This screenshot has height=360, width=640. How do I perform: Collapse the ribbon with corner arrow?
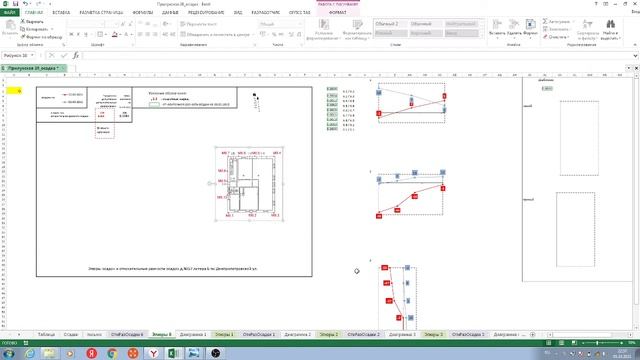click(635, 44)
